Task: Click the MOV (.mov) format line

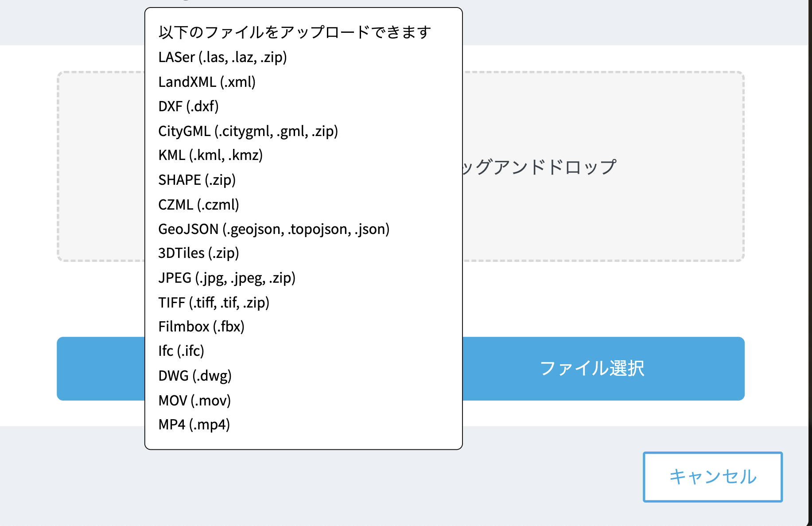Action: coord(194,401)
